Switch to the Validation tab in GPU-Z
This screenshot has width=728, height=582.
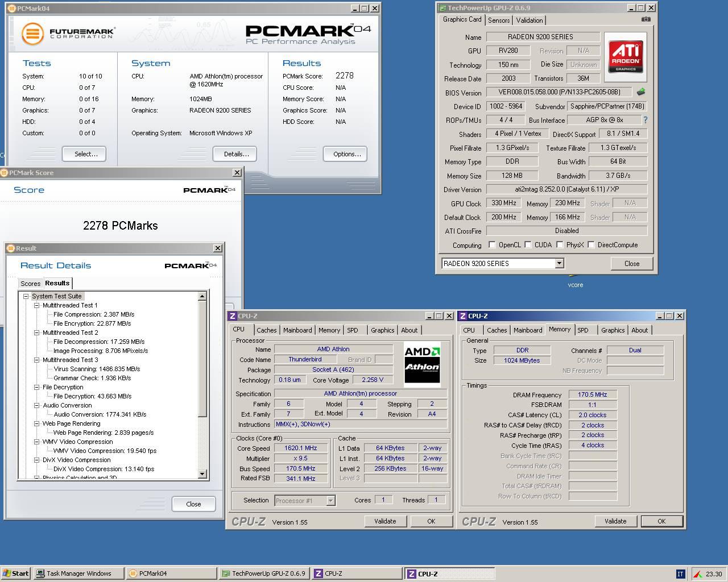[530, 20]
